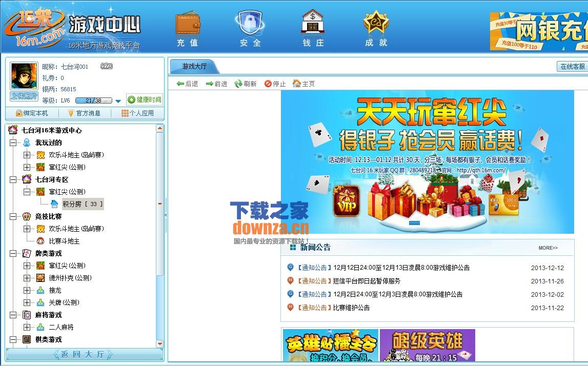Image resolution: width=588 pixels, height=366 pixels.
Task: Click 麻将游戏 tile icon
Action: pyautogui.click(x=27, y=315)
